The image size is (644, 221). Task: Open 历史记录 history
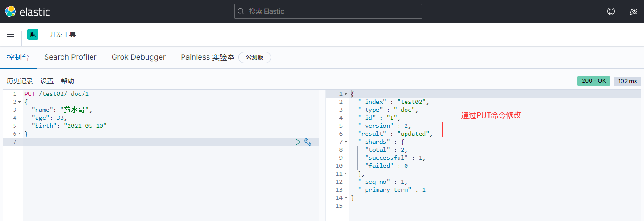[20, 81]
